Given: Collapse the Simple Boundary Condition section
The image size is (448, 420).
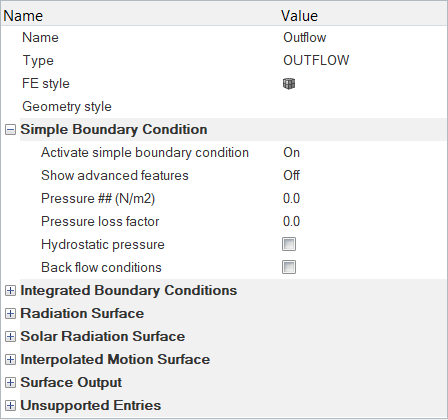Looking at the screenshot, I should [x=10, y=130].
